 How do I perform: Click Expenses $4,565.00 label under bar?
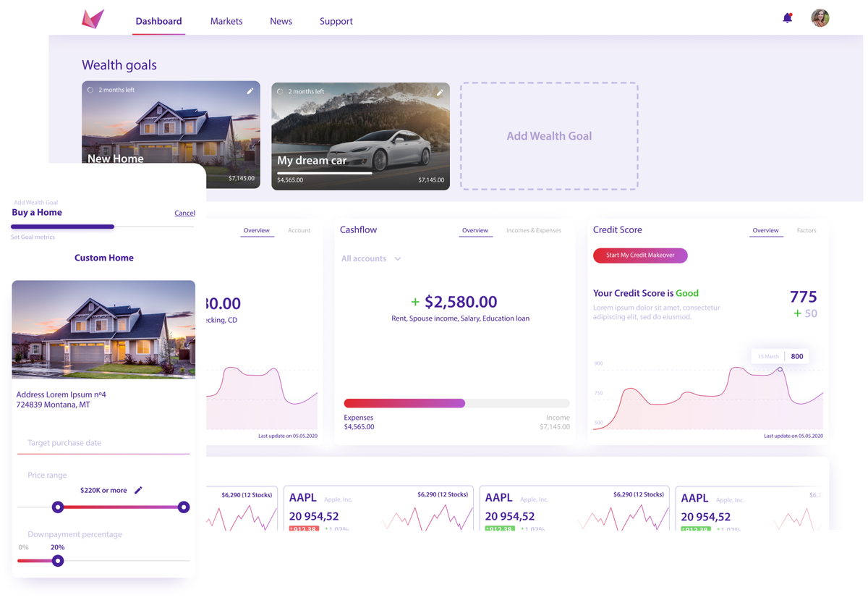click(x=359, y=422)
